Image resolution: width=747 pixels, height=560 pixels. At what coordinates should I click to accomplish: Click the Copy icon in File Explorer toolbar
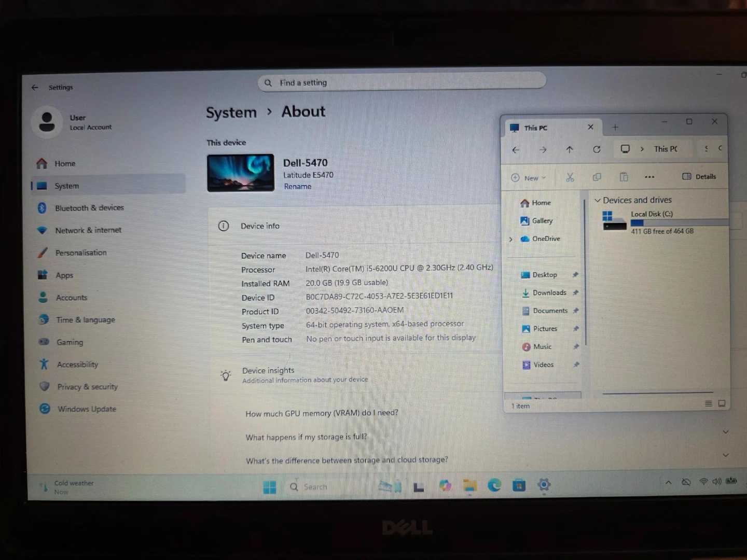point(597,177)
